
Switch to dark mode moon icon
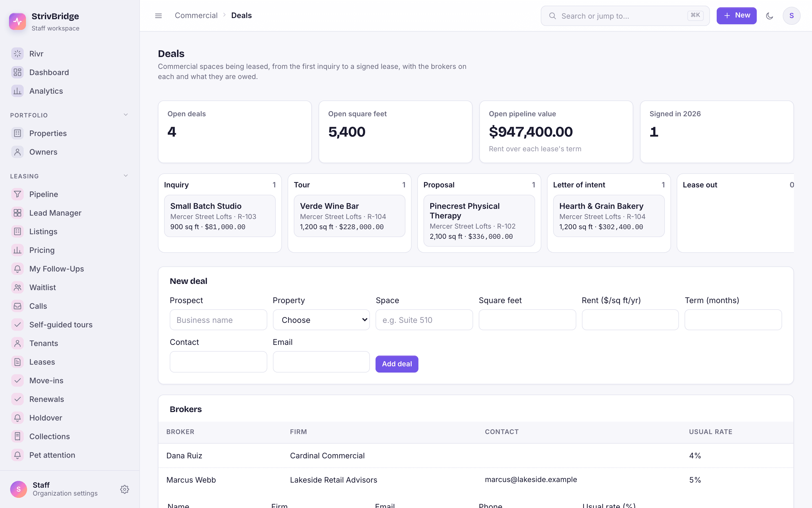click(770, 16)
